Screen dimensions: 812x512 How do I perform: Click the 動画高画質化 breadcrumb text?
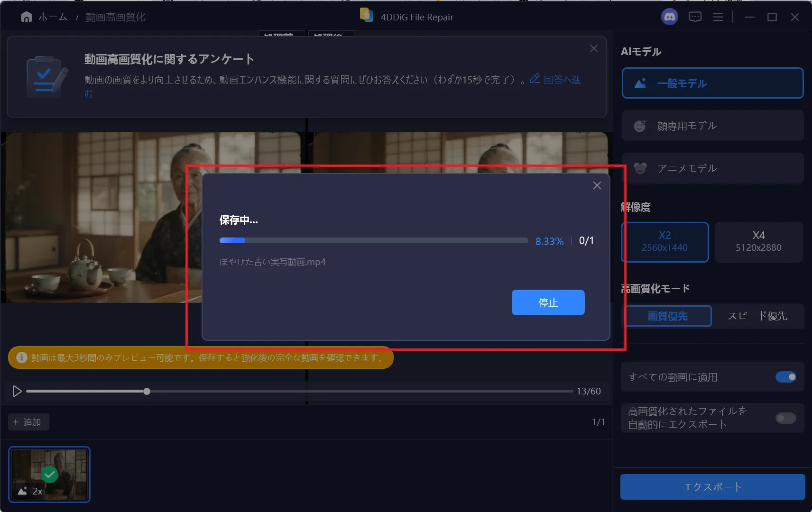point(115,17)
